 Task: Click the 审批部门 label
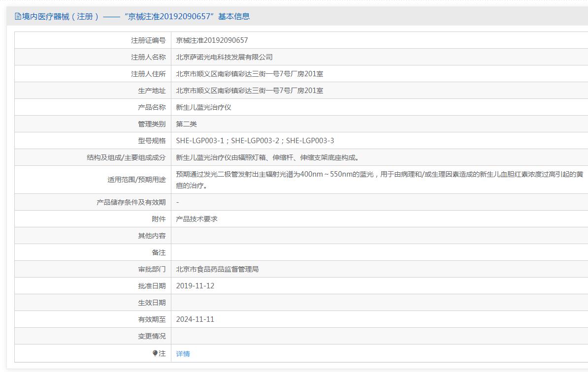[x=152, y=269]
